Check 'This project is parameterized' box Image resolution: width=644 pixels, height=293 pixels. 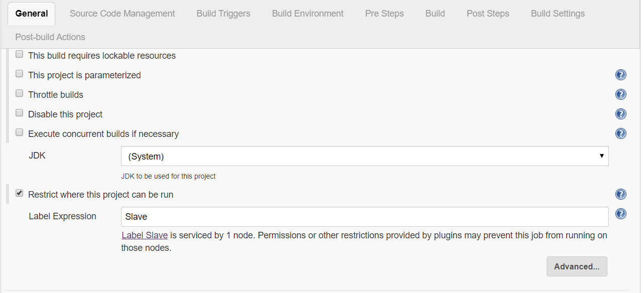[20, 74]
